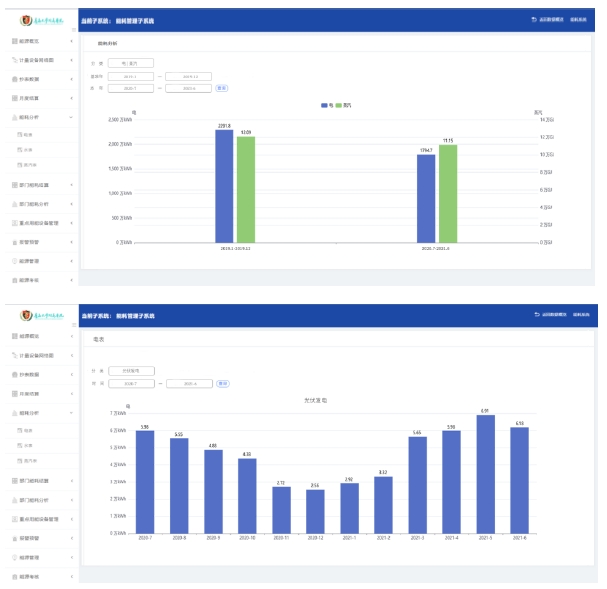This screenshot has width=607, height=589.
Task: Click the 报警预警 sidebar icon on the 电表 page
Action: pyautogui.click(x=15, y=539)
